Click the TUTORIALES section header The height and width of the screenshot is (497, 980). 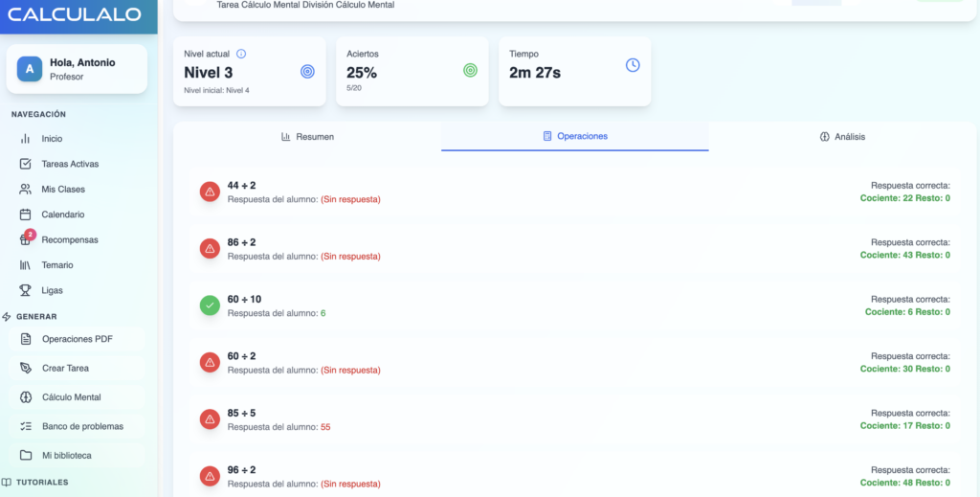click(x=42, y=482)
